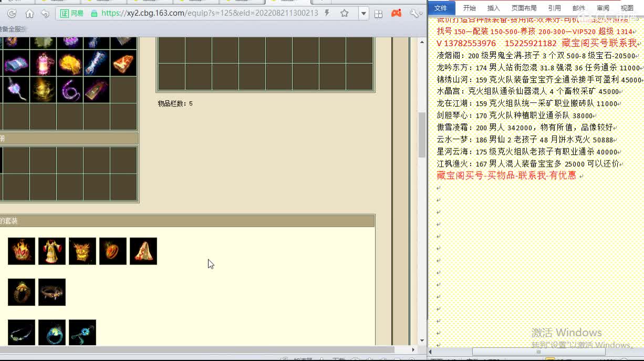Go to browser home page icon

(29, 14)
